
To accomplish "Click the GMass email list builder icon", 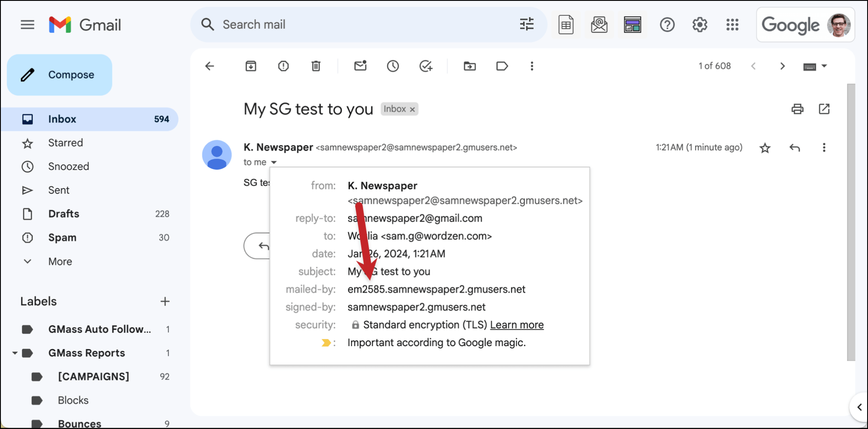I will 599,25.
